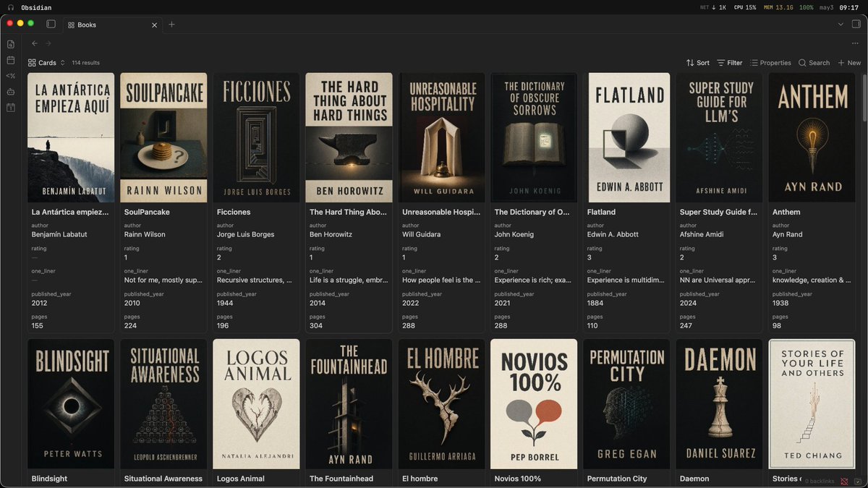868x488 pixels.
Task: Navigate forward with the right arrow
Action: click(48, 43)
